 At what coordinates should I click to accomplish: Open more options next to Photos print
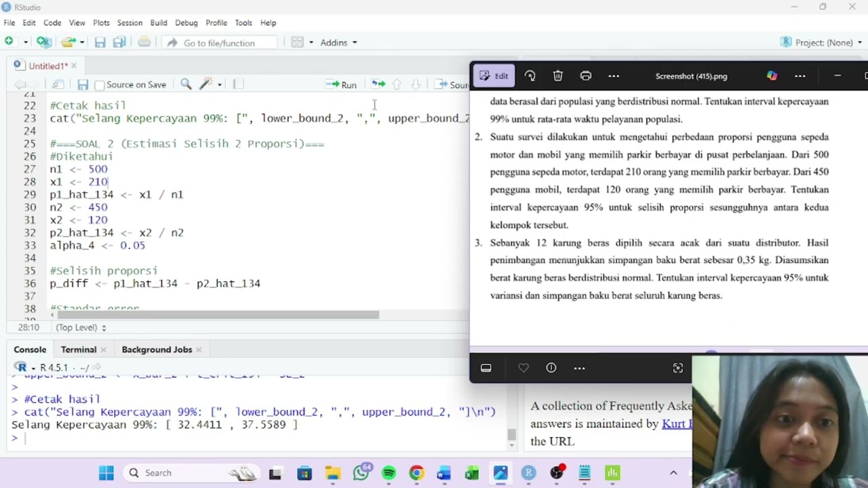point(614,76)
